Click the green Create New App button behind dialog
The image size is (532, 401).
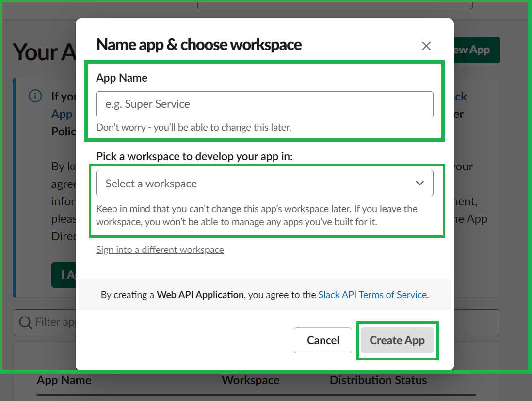click(x=476, y=50)
